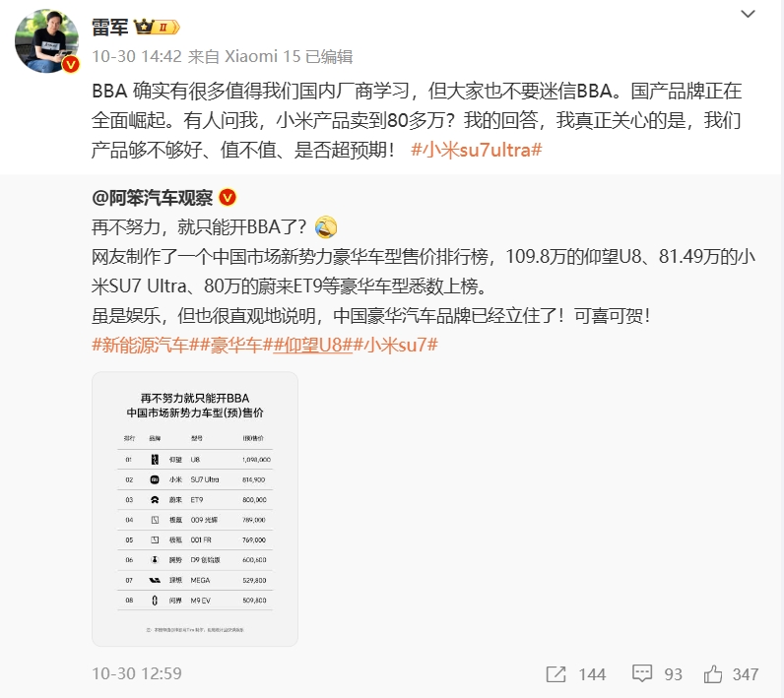Open the #小米su7ultra# hashtag
This screenshot has width=784, height=698.
point(476,150)
